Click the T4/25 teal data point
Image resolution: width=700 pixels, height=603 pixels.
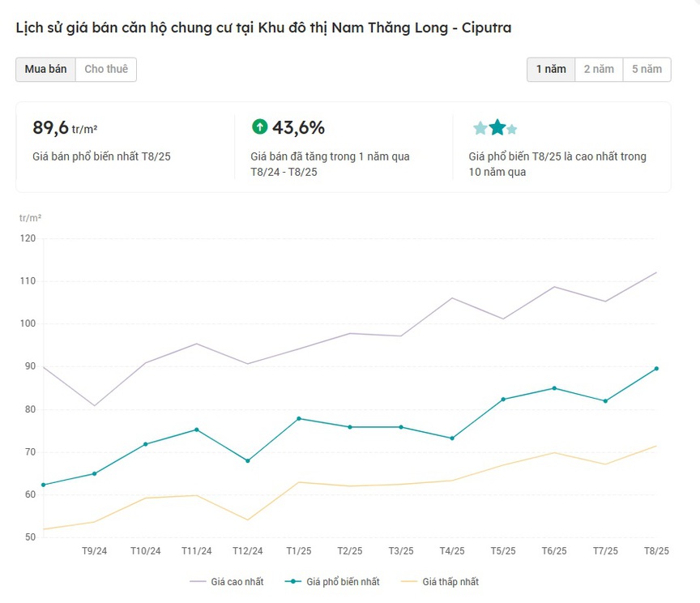pos(452,438)
